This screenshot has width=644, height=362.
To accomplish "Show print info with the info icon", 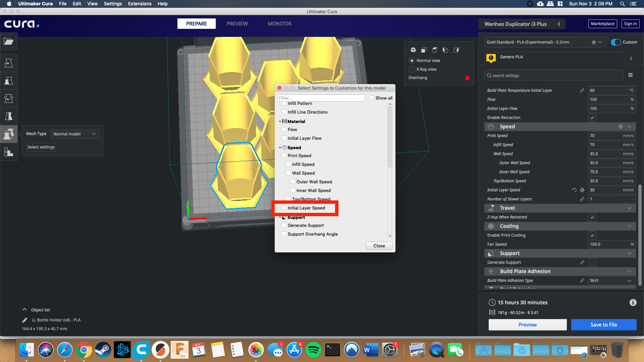I will point(633,303).
